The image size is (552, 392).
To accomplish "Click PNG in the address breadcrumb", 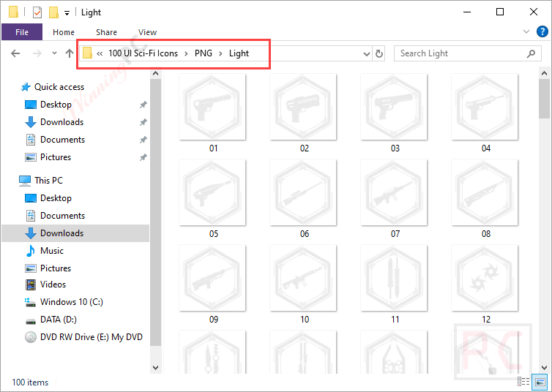I will click(204, 53).
